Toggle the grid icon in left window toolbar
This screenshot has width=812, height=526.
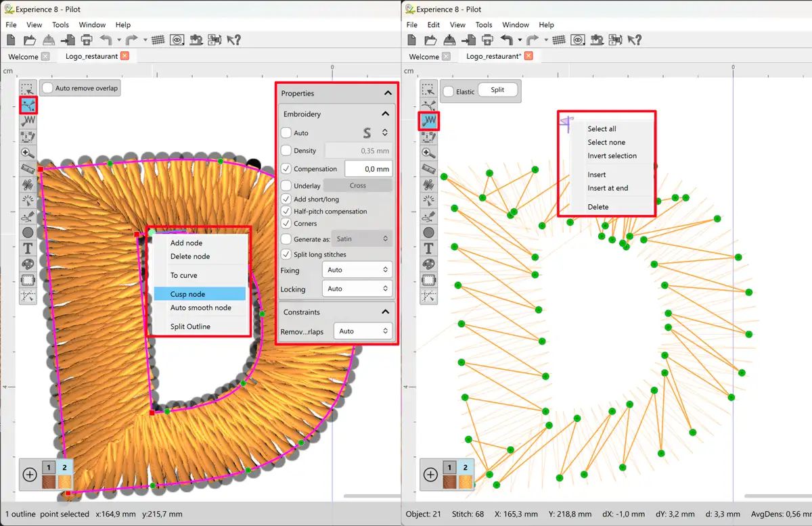click(158, 40)
